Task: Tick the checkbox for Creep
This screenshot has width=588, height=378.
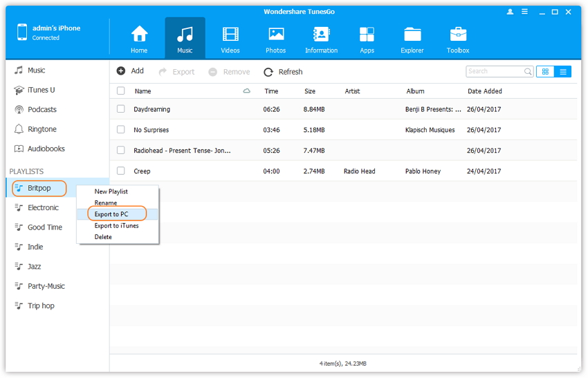Action: click(121, 171)
